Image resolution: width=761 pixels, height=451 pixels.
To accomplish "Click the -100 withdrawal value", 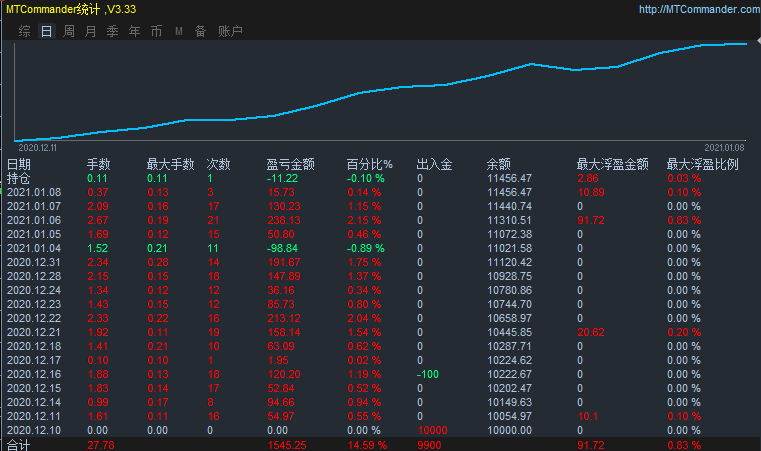I will (x=428, y=375).
